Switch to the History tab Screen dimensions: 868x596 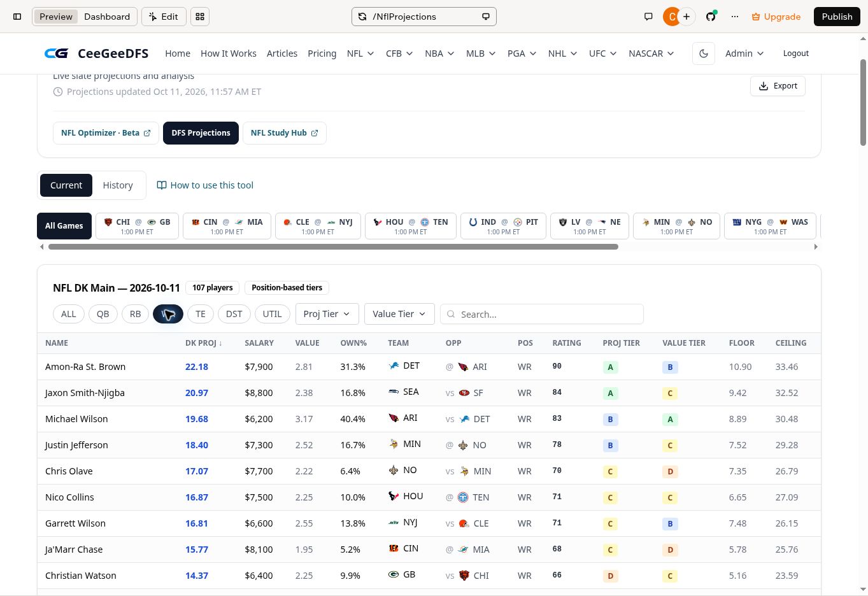[x=118, y=185]
